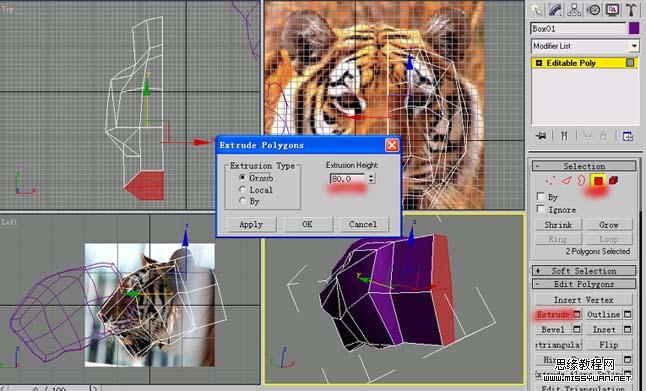
Task: Open Extrude settings box icon
Action: (x=577, y=314)
